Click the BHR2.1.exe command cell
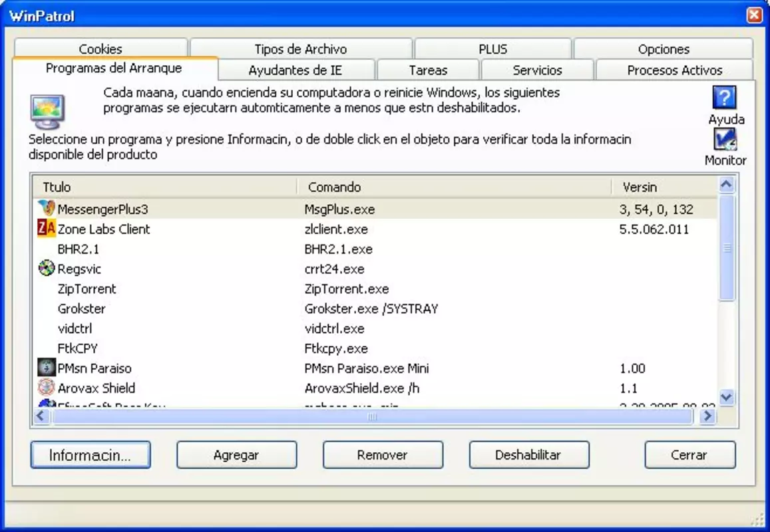Screen dimensions: 770x532 (338, 249)
